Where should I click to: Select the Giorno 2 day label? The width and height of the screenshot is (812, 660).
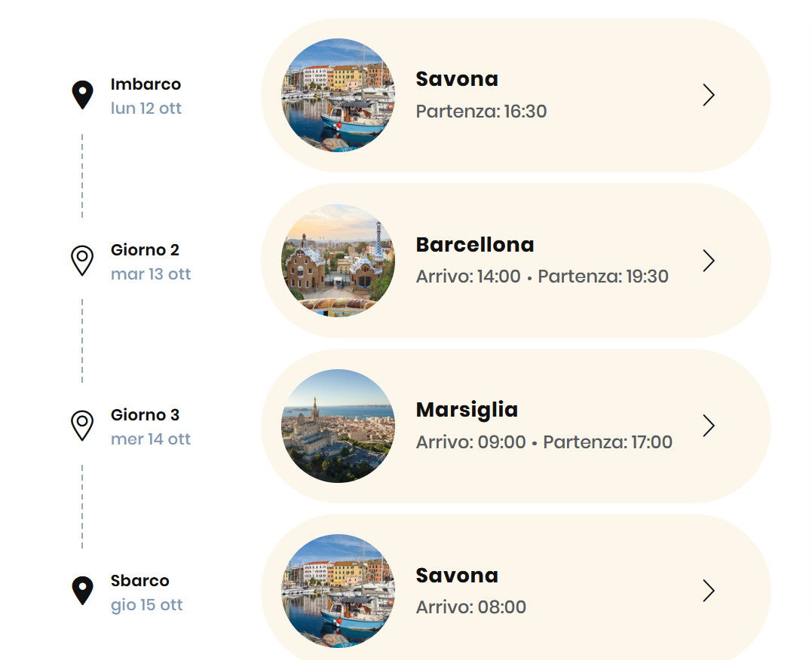point(145,250)
